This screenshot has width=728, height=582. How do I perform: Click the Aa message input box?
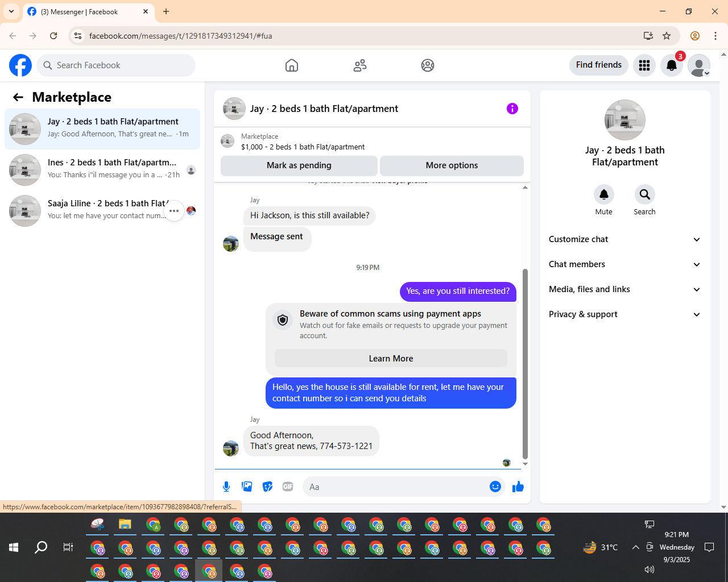[x=396, y=487]
